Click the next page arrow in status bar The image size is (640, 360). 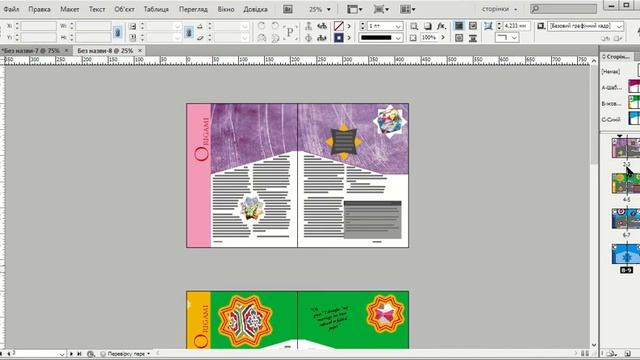[x=71, y=353]
